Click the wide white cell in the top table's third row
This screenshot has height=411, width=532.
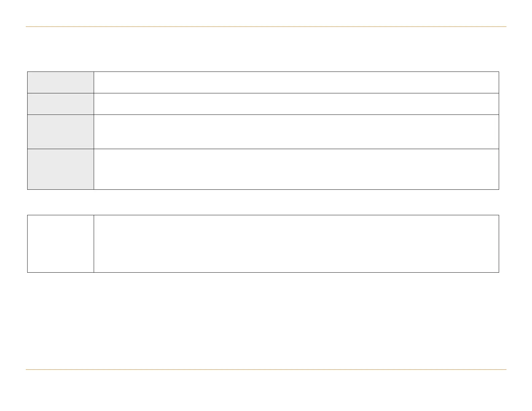tap(296, 132)
